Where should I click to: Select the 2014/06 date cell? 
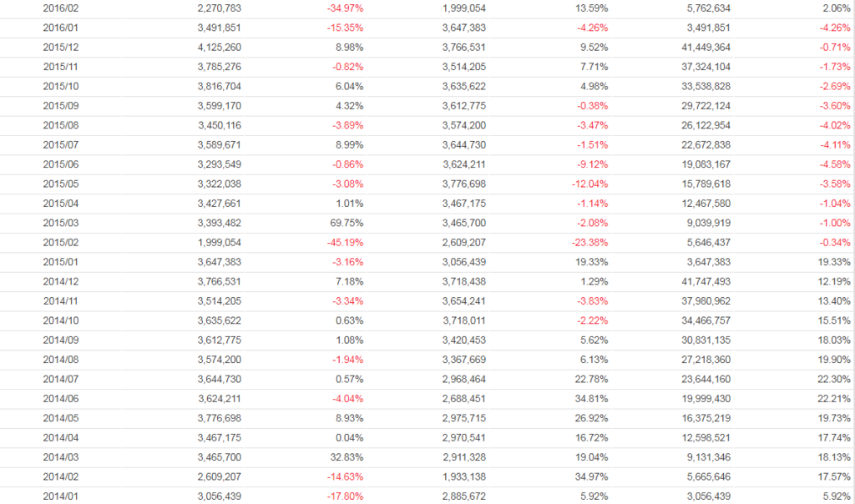61,398
